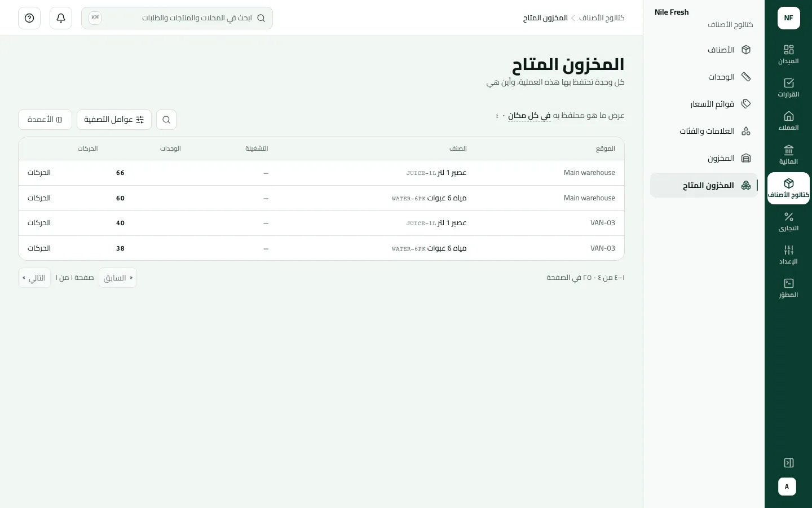Screen dimensions: 812x508
Task: Open the help question-mark icon
Action: click(29, 18)
